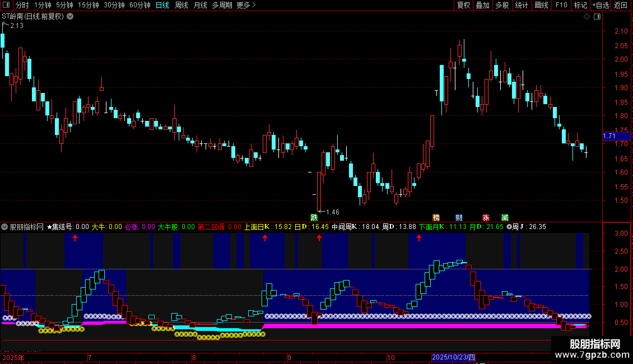633x364 pixels.
Task: Toggle 复权 price adjustment
Action: [x=464, y=5]
